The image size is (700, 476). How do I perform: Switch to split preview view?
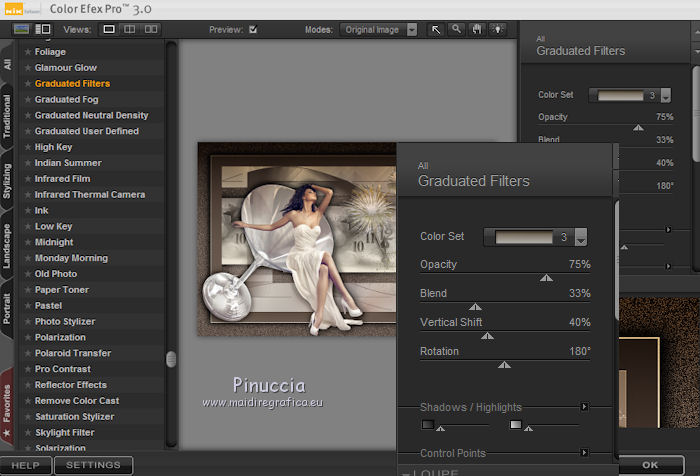pos(130,30)
